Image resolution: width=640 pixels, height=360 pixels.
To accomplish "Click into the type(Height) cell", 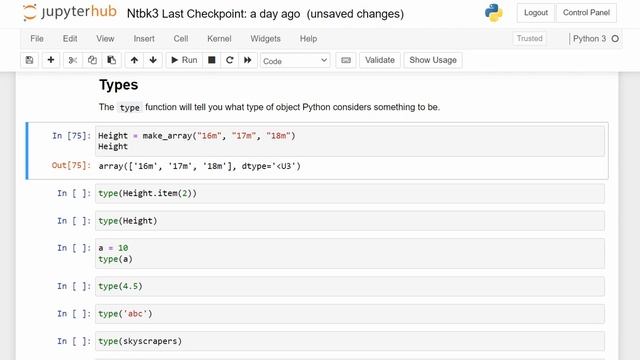I will (x=350, y=221).
